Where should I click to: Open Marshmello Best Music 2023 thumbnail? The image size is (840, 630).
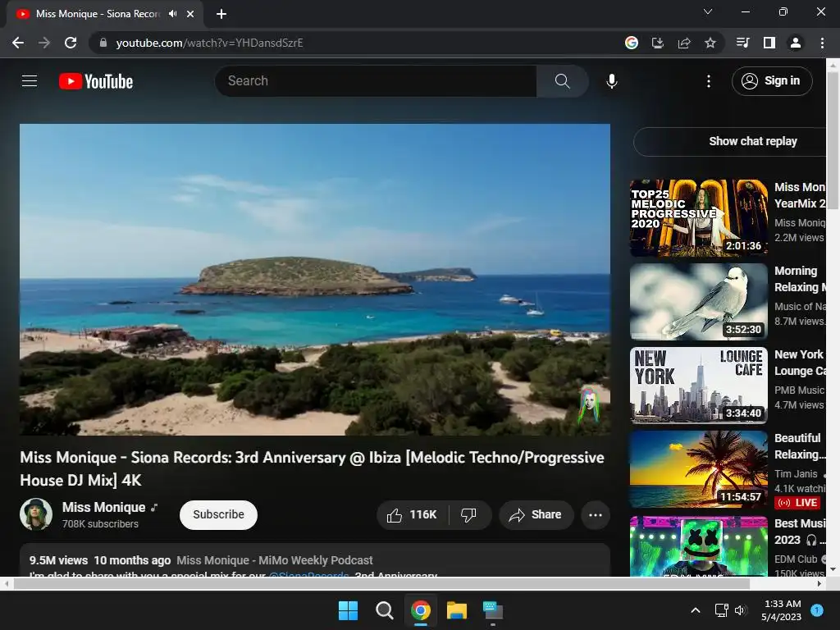coord(699,546)
